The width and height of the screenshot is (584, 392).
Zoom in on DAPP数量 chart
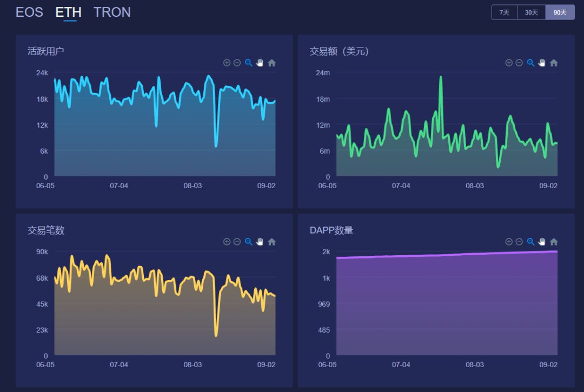tap(509, 242)
